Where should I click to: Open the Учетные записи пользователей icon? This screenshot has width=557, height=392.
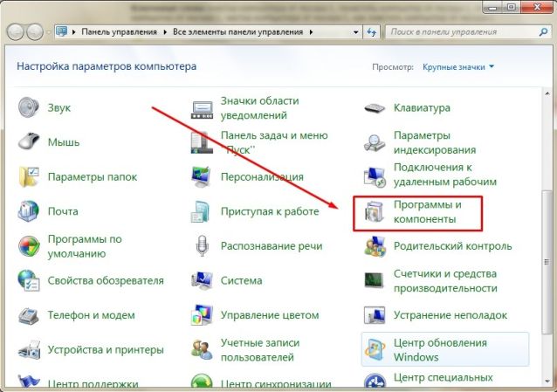(x=202, y=350)
